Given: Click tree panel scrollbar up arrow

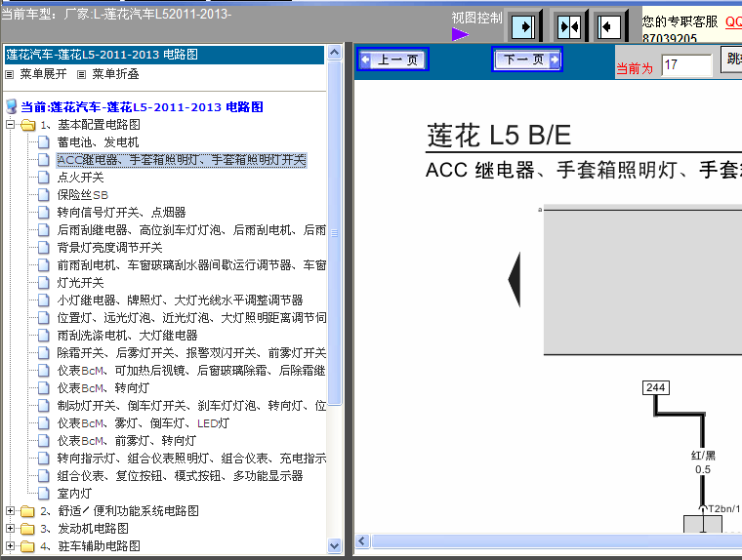Looking at the screenshot, I should pos(335,52).
